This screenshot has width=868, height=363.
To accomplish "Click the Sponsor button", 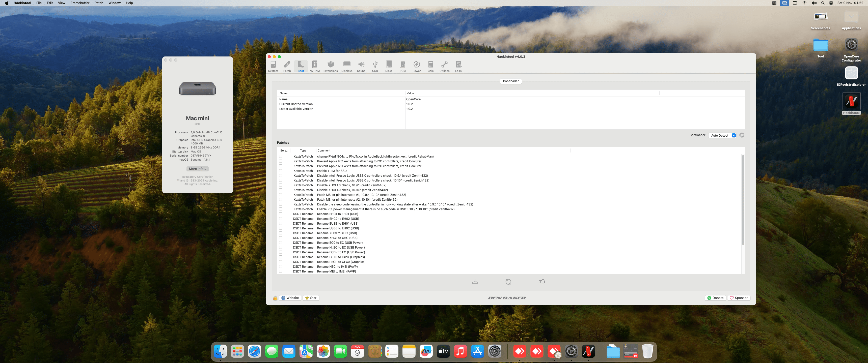I will pyautogui.click(x=739, y=298).
